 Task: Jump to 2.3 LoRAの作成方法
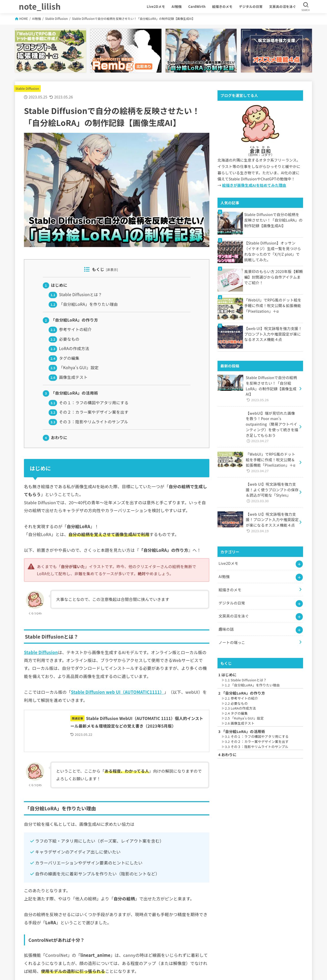74,349
